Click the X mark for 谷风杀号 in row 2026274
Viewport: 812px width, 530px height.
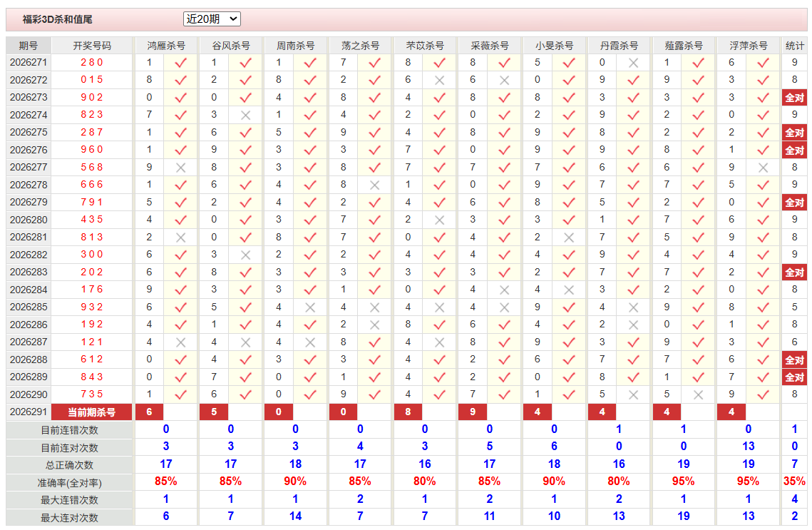click(x=245, y=115)
